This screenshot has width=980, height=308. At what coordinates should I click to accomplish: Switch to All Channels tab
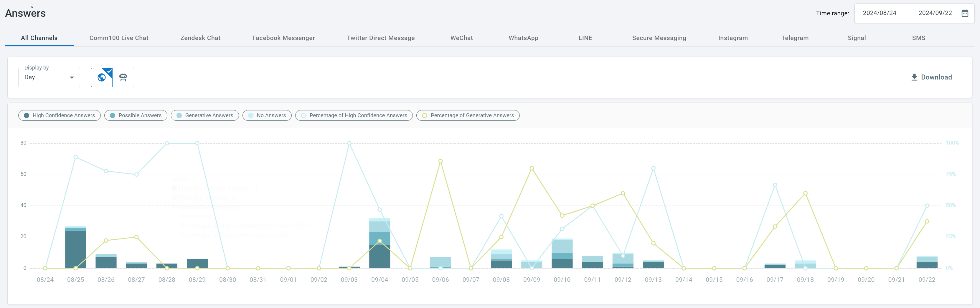(39, 38)
